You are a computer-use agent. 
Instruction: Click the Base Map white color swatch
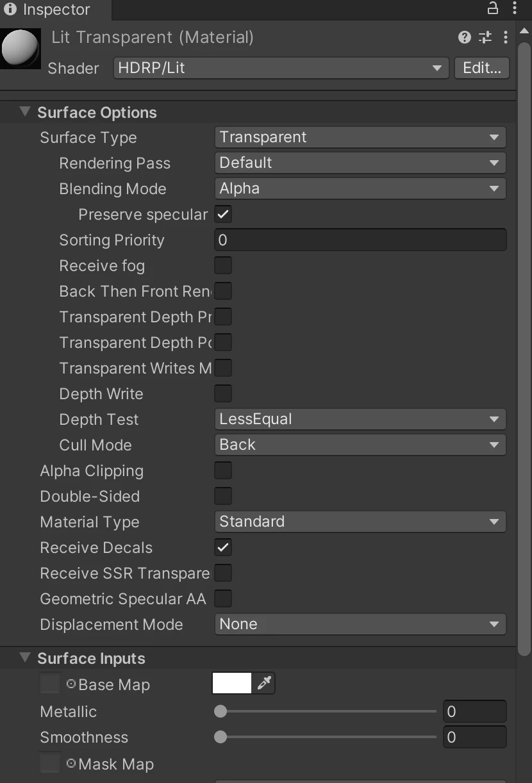232,684
